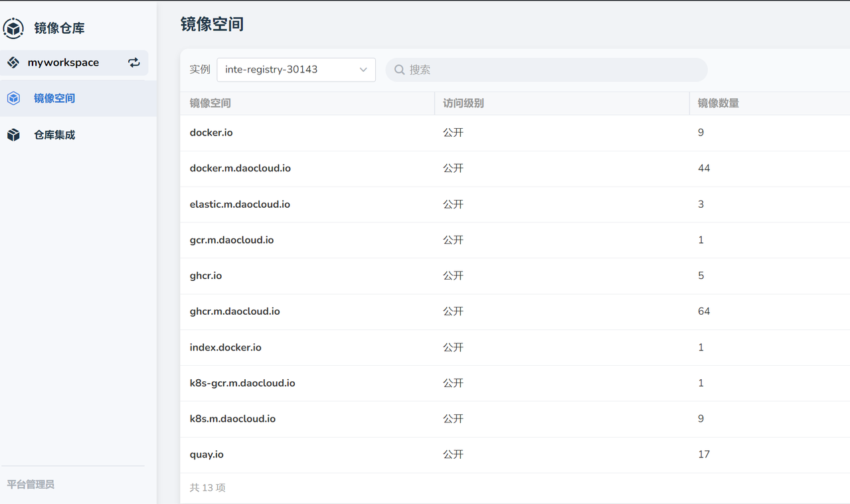The image size is (850, 504).
Task: Open the index.docker.io image space
Action: (225, 347)
